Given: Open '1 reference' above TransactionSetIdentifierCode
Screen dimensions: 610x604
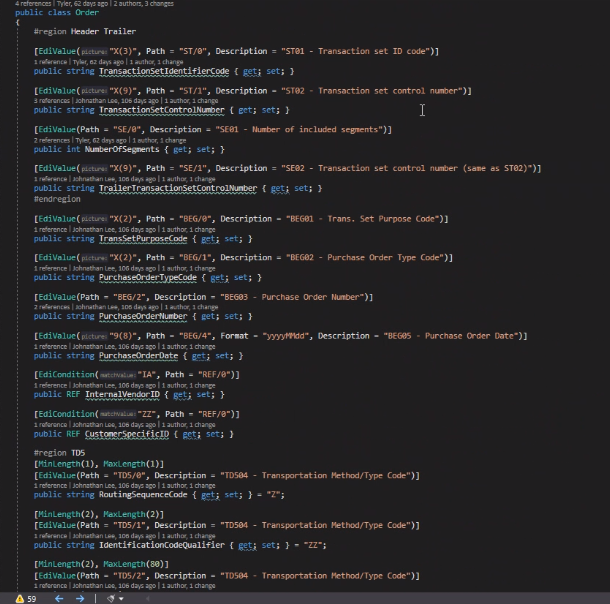Looking at the screenshot, I should (x=51, y=62).
